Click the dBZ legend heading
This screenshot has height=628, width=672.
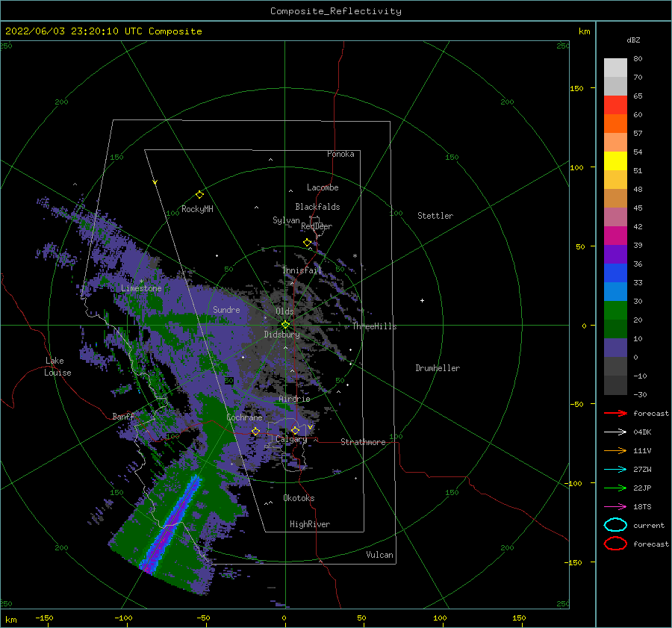[633, 40]
